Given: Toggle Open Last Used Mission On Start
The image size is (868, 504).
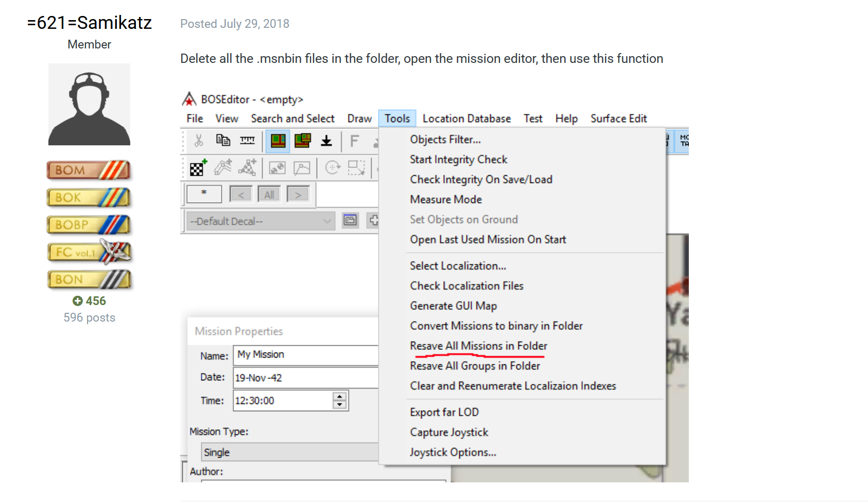Looking at the screenshot, I should click(488, 239).
